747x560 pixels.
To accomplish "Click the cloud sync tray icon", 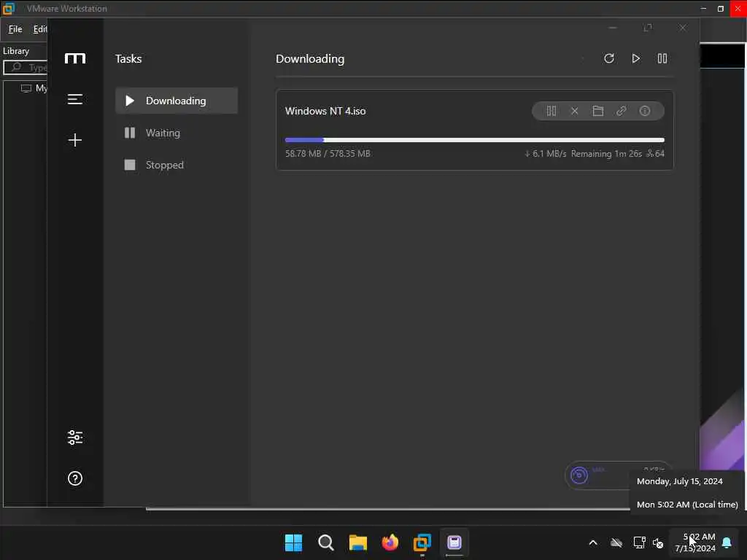I will coord(616,542).
